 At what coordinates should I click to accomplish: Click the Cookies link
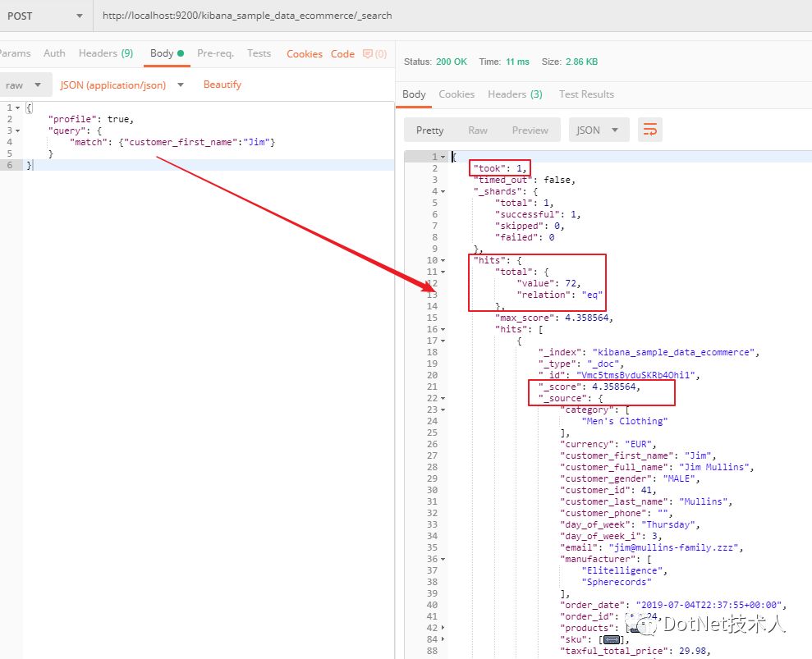(x=305, y=54)
